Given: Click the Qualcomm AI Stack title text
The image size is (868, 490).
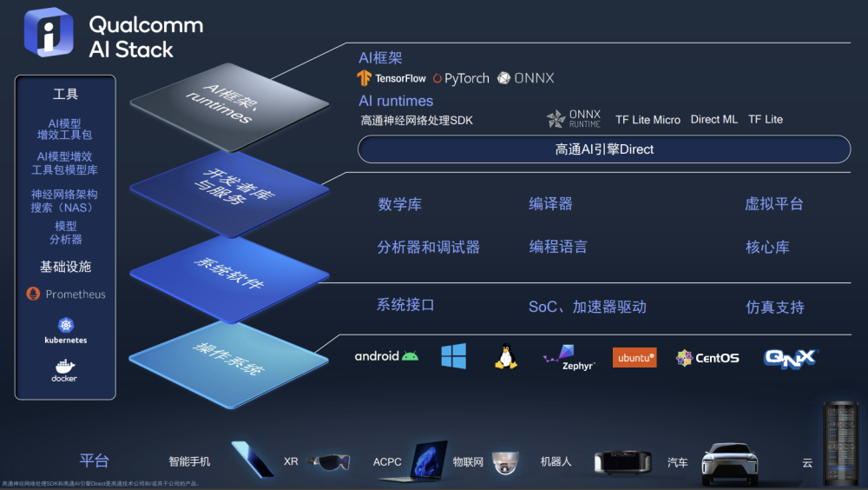Looking at the screenshot, I should click(146, 37).
